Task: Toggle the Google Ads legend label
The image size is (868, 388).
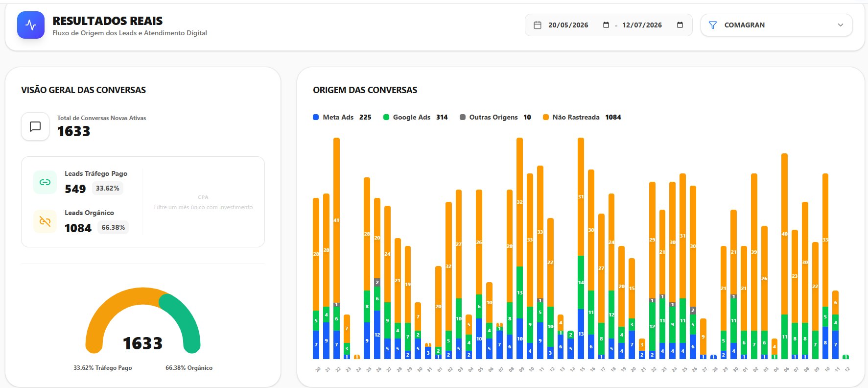Action: (x=412, y=117)
